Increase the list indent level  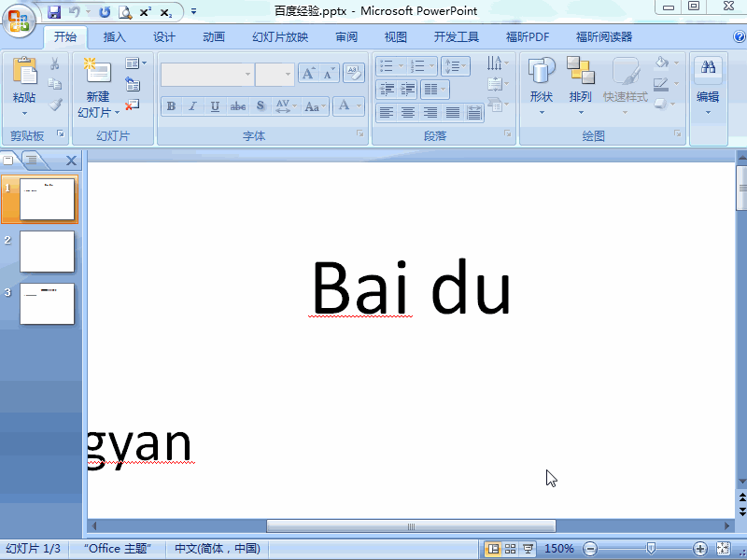pos(407,89)
